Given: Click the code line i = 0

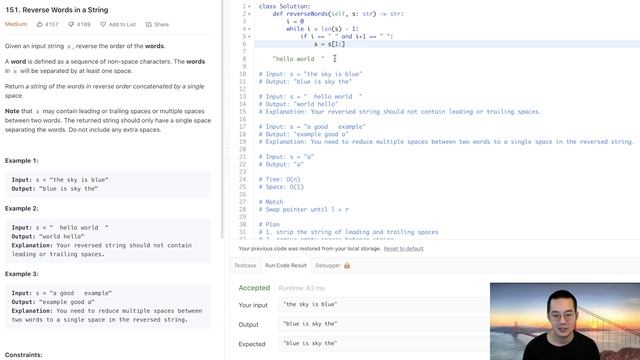Looking at the screenshot, I should tap(295, 21).
